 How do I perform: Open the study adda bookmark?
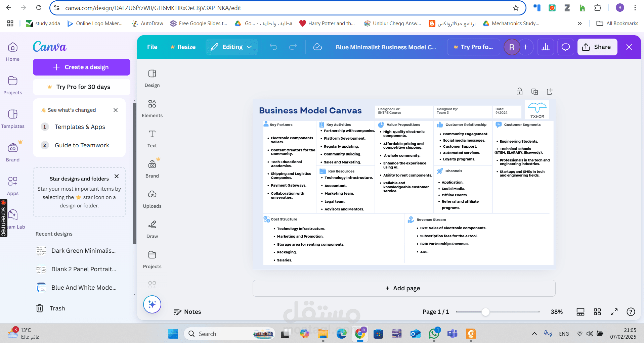click(x=43, y=23)
